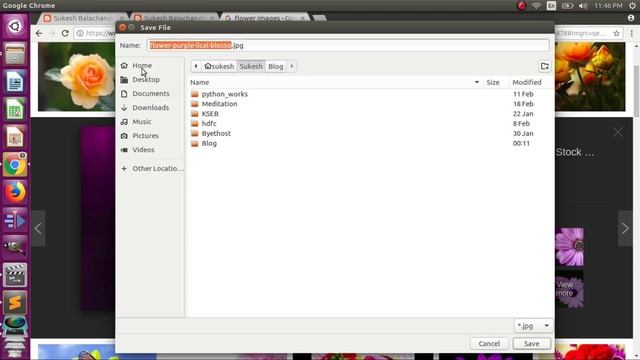This screenshot has width=640, height=360.
Task: Launch Firefox from the Ubuntu launcher
Action: pos(15,192)
